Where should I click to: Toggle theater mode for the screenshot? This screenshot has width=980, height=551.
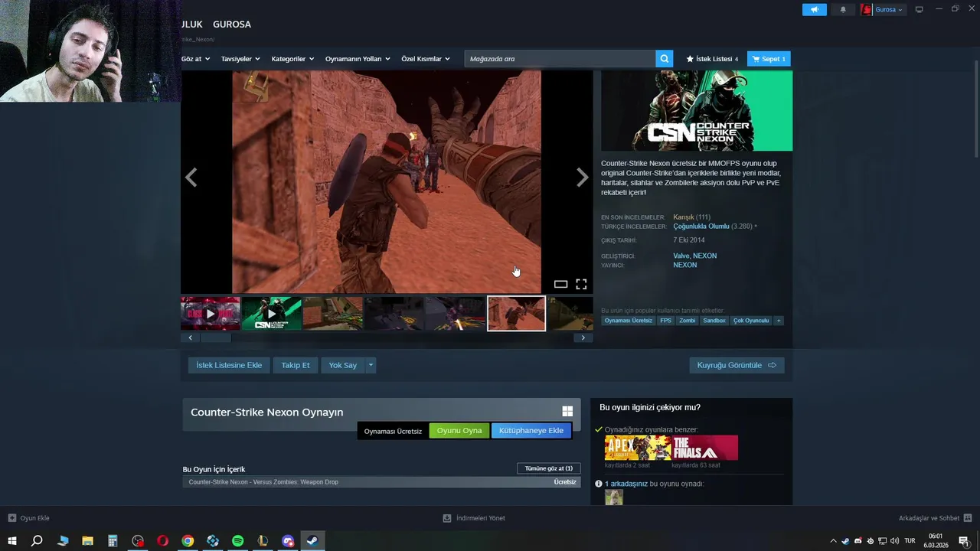coord(560,284)
